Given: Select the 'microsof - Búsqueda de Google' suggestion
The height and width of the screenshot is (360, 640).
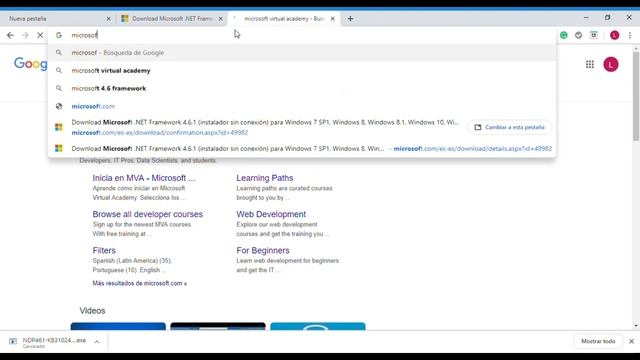Looking at the screenshot, I should 302,53.
